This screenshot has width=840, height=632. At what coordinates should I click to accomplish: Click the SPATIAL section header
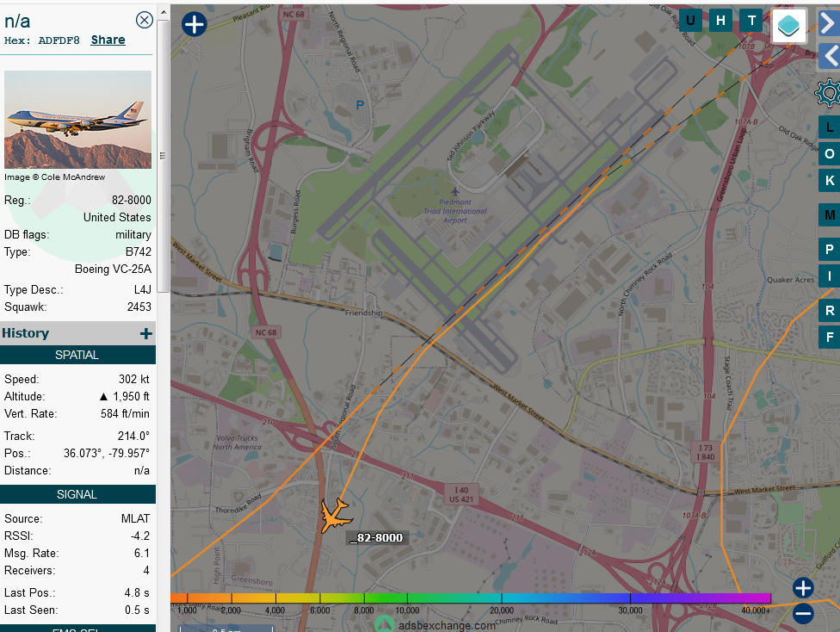[77, 355]
